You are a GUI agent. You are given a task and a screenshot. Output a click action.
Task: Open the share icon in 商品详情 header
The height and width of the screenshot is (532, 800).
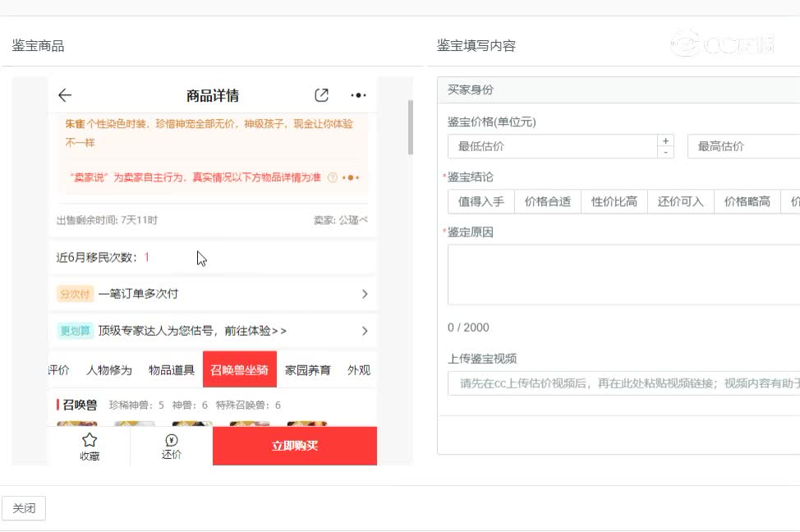pos(321,95)
